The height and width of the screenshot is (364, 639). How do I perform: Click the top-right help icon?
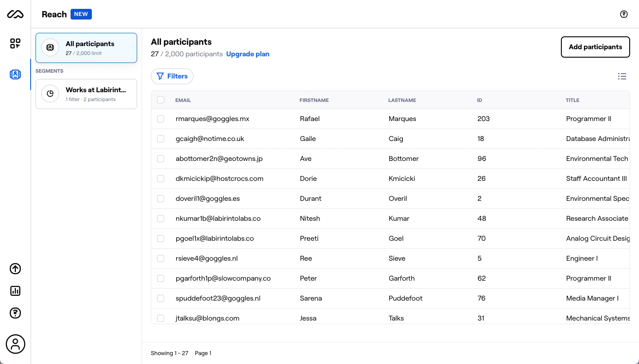[x=624, y=14]
